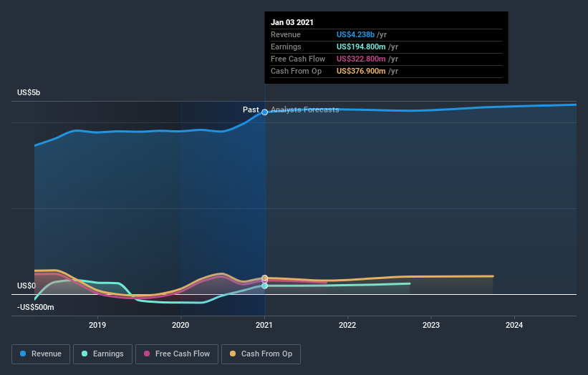Select the orange Cash From Op point at 2021
This screenshot has width=588, height=375.
click(265, 278)
